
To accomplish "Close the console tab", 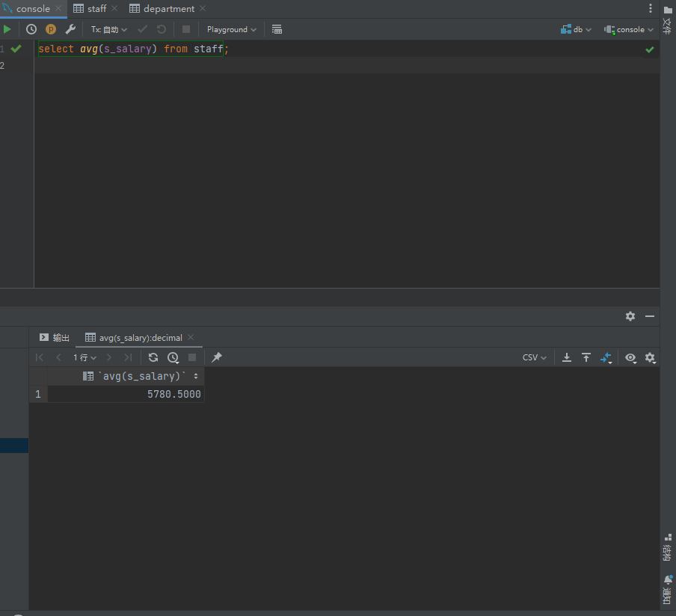I will tap(58, 9).
